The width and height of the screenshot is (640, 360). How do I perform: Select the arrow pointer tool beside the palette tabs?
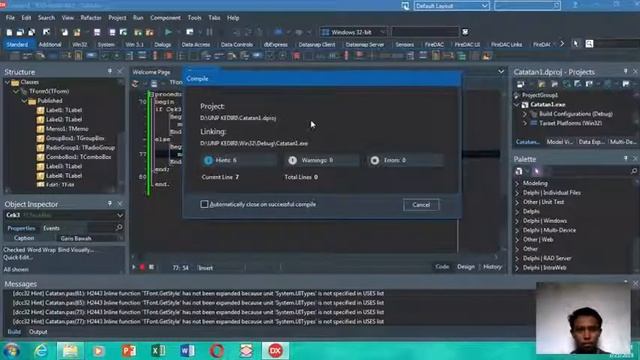tap(576, 44)
